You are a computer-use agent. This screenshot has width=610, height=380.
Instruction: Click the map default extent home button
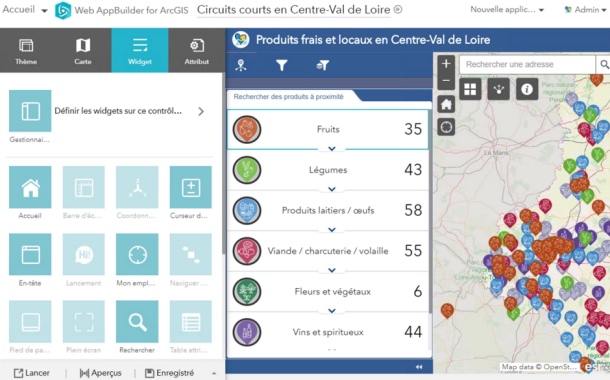pos(446,104)
